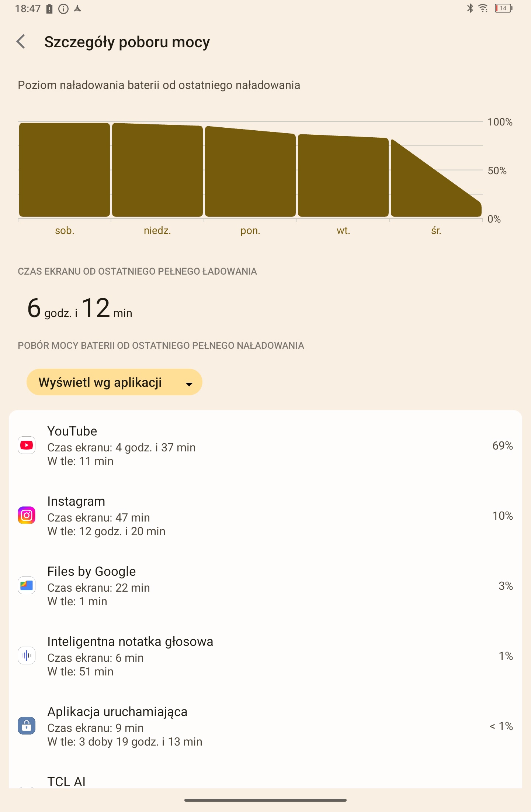Tap the dropdown arrow beside Wyświetl wg aplikacji
The height and width of the screenshot is (812, 531).
pos(189,384)
